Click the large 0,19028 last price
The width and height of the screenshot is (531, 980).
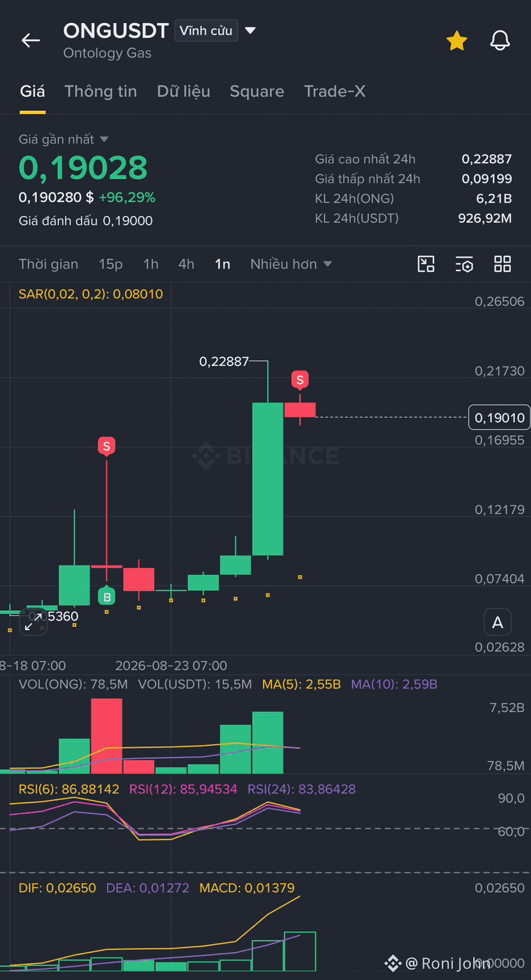(x=83, y=168)
